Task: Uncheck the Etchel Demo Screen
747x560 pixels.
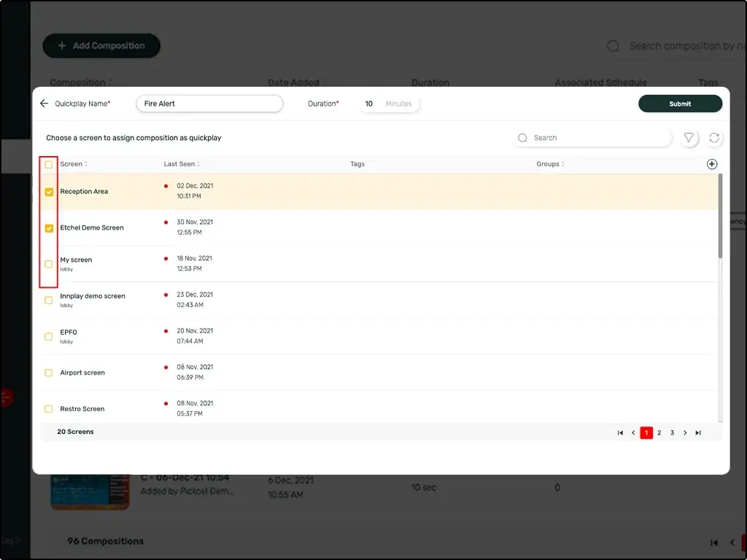Action: coord(48,227)
